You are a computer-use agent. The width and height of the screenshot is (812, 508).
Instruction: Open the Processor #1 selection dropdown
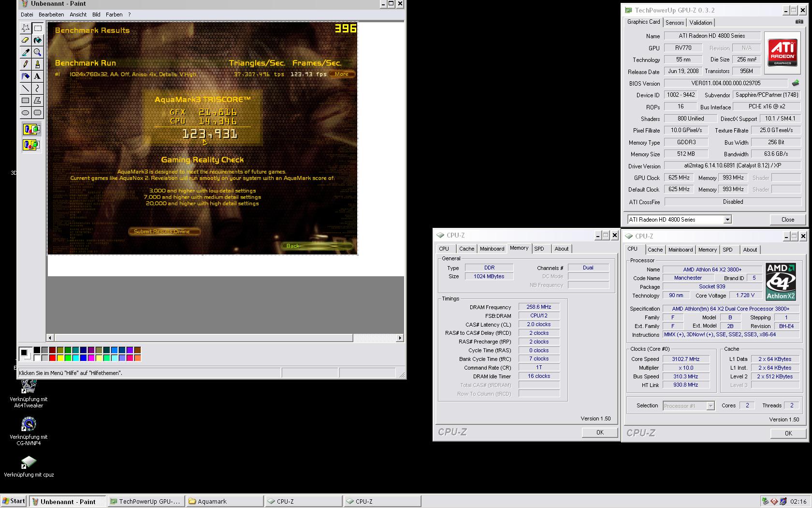point(710,406)
